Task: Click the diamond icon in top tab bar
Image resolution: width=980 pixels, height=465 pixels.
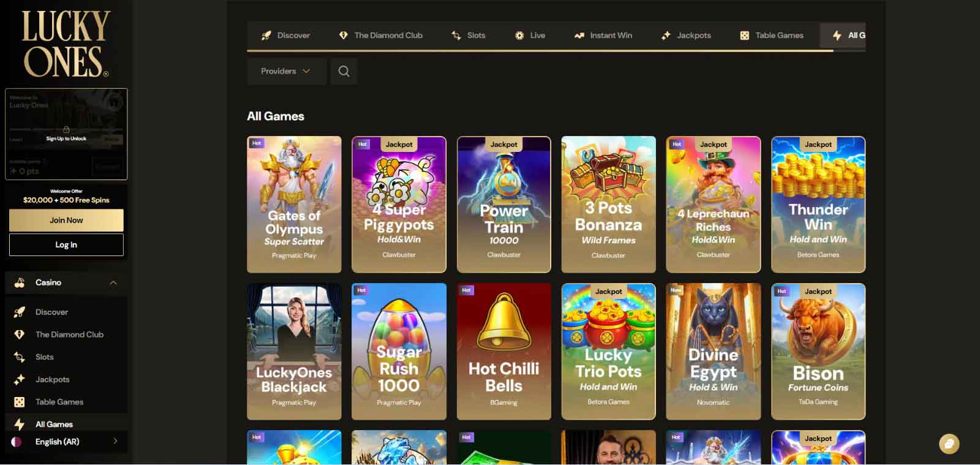Action: click(x=344, y=36)
